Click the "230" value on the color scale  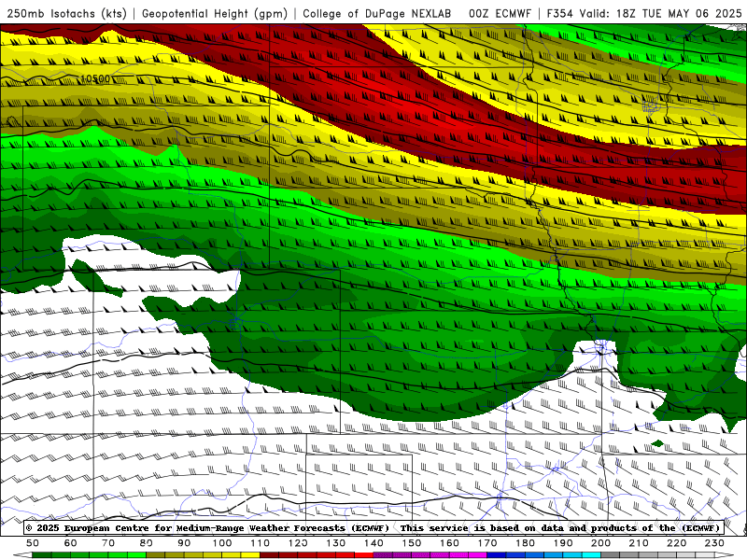click(714, 543)
